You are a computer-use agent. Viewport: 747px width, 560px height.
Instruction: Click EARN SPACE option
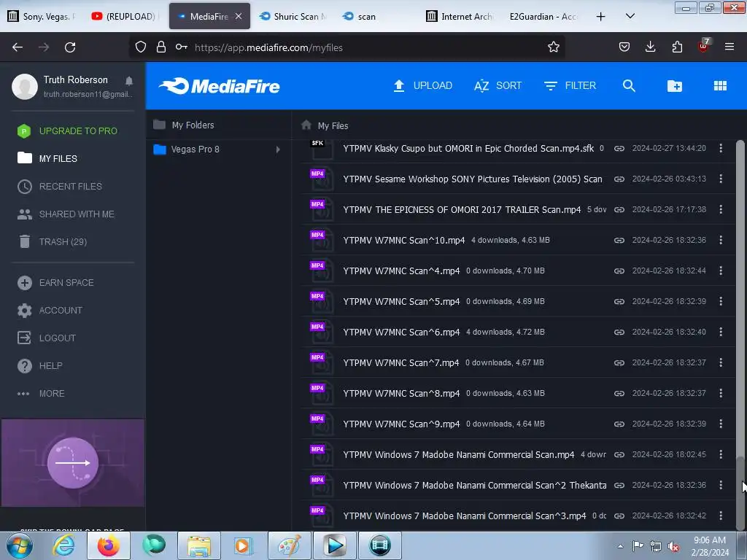coord(55,283)
